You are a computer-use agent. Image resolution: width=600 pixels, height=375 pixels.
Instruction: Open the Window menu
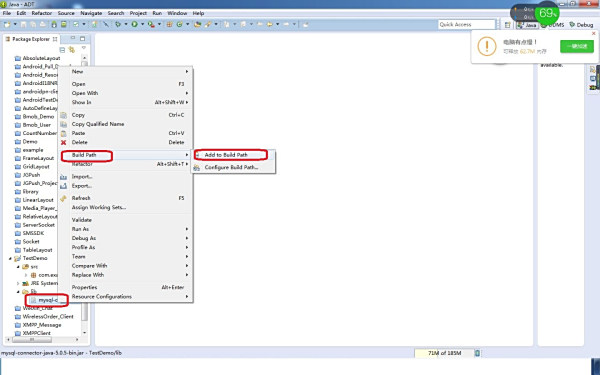[177, 13]
